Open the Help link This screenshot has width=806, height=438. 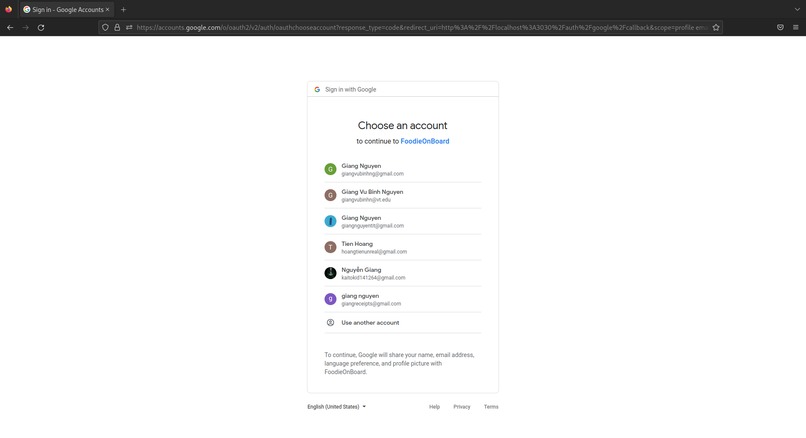click(x=434, y=407)
